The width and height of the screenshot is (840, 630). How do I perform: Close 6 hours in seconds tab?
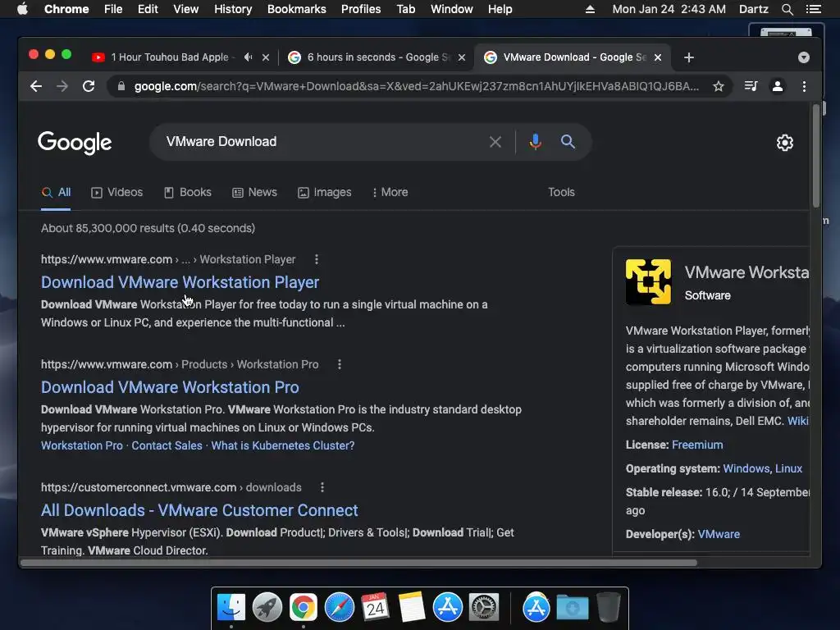point(462,57)
